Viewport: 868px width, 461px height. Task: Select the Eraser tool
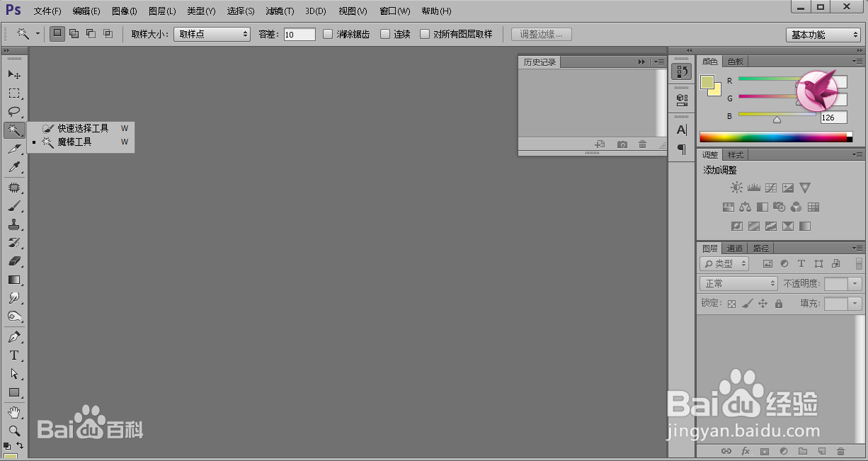[14, 261]
